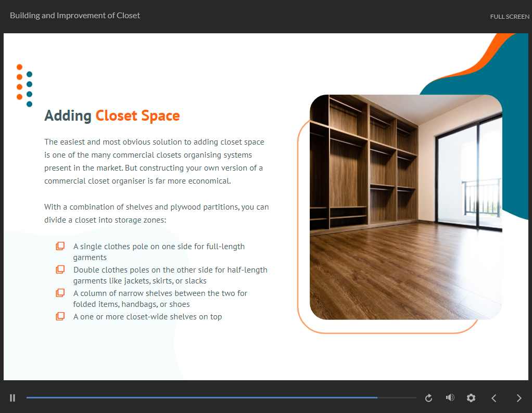
Task: Click the unplayed end of progress bar
Action: coord(397,398)
